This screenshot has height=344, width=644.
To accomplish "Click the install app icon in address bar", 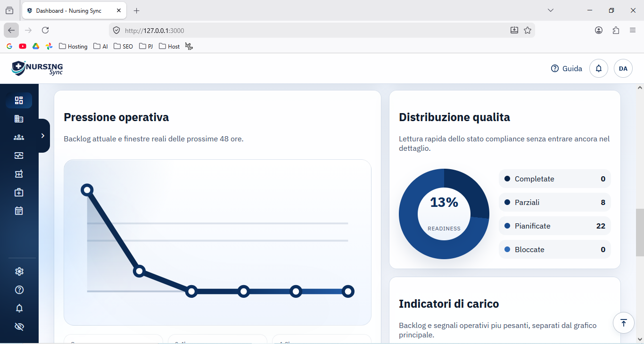I will [x=514, y=30].
